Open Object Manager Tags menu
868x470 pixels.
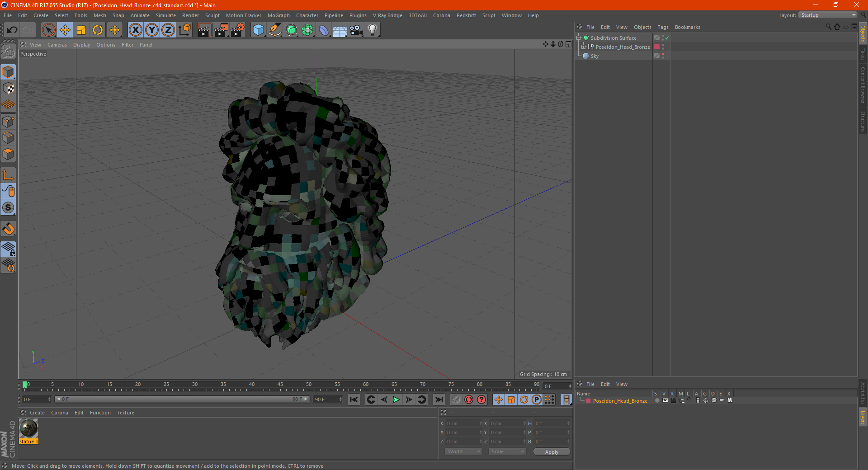pos(663,27)
